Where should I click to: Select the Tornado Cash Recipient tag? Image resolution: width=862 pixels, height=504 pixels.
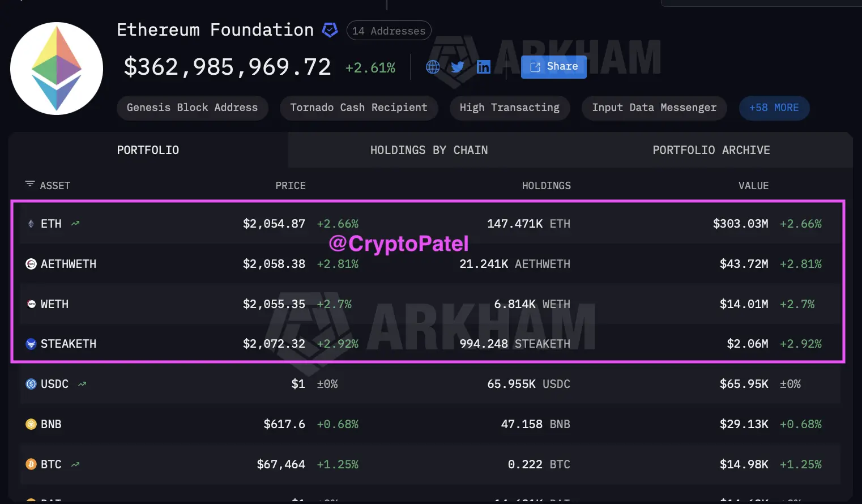tap(359, 108)
